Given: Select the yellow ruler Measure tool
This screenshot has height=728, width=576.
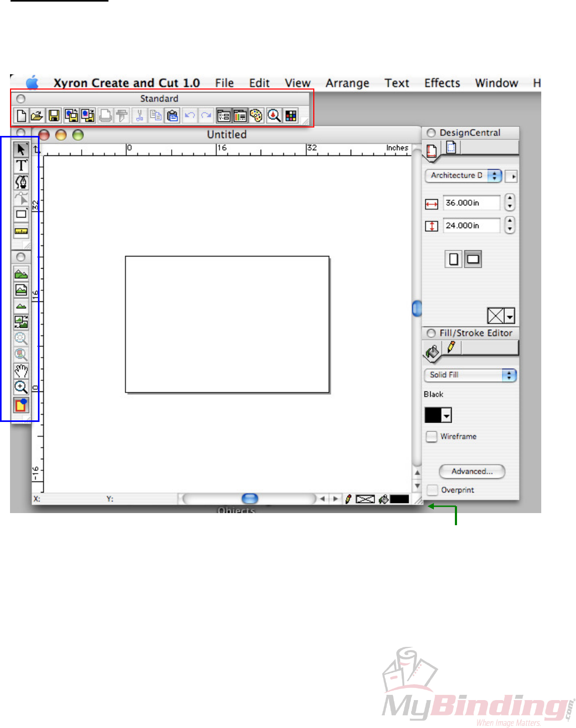Looking at the screenshot, I should [x=21, y=231].
